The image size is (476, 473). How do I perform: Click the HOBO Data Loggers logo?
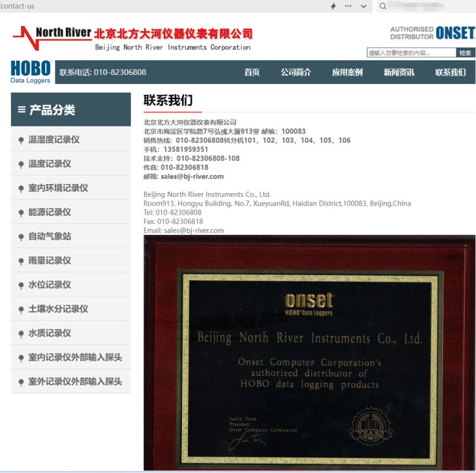tap(30, 72)
